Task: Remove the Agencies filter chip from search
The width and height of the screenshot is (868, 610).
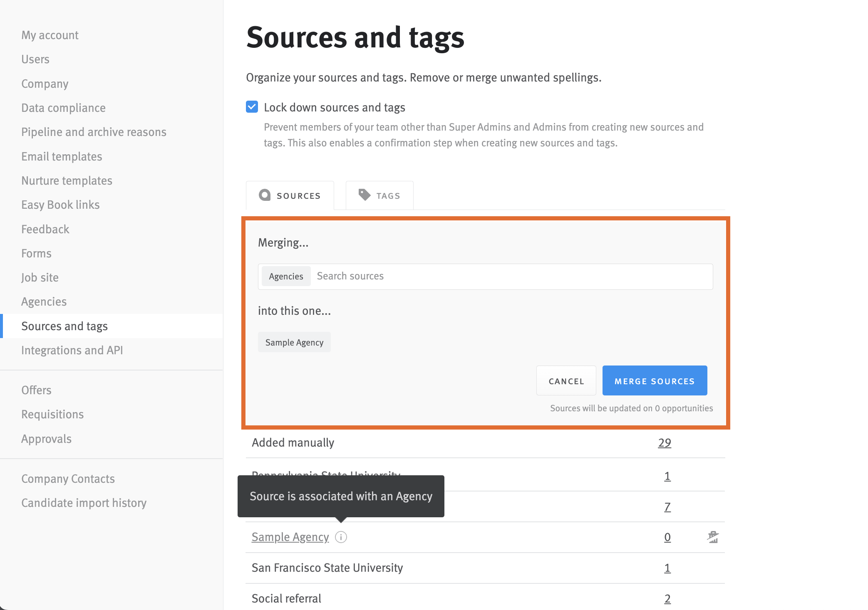Action: pyautogui.click(x=286, y=276)
